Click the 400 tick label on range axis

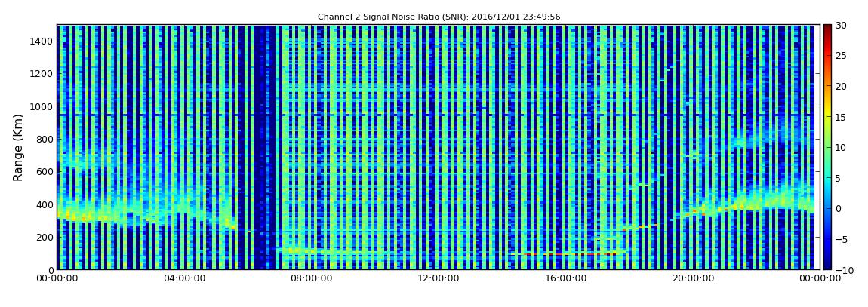pyautogui.click(x=45, y=204)
